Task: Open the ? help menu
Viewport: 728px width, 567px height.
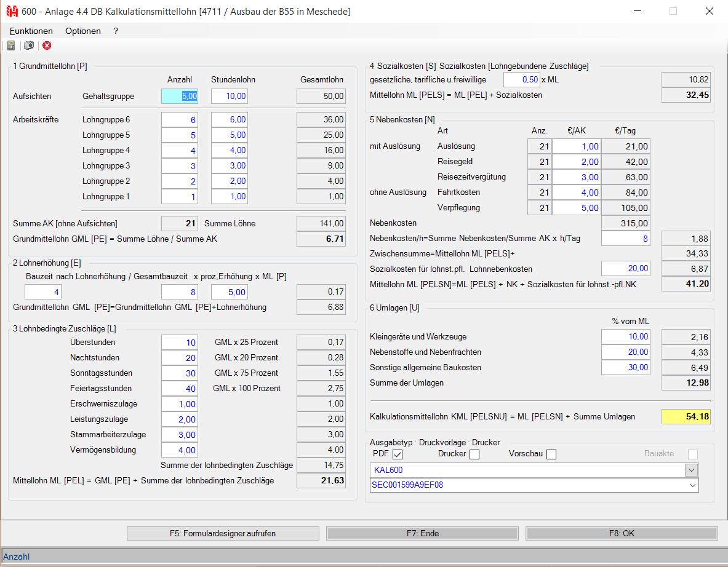Action: 116,31
